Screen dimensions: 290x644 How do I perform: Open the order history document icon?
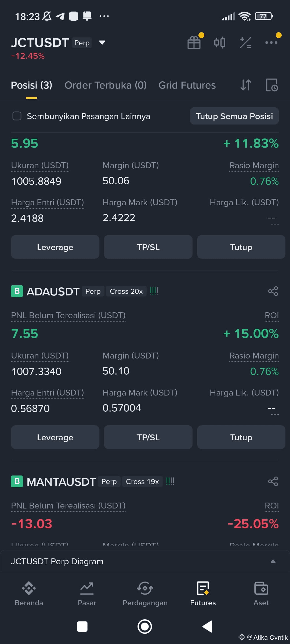pos(272,85)
